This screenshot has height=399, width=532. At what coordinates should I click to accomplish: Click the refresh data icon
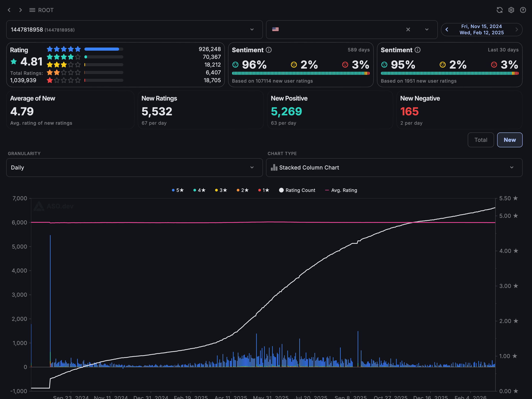[x=499, y=10]
